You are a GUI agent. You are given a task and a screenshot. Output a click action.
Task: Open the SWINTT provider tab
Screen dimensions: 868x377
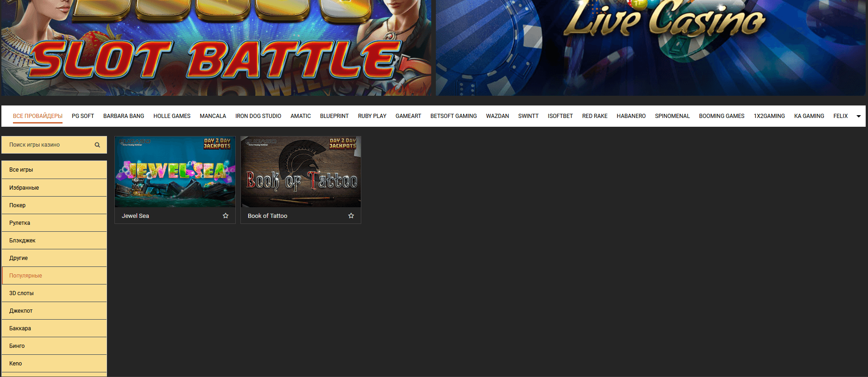[x=528, y=116]
